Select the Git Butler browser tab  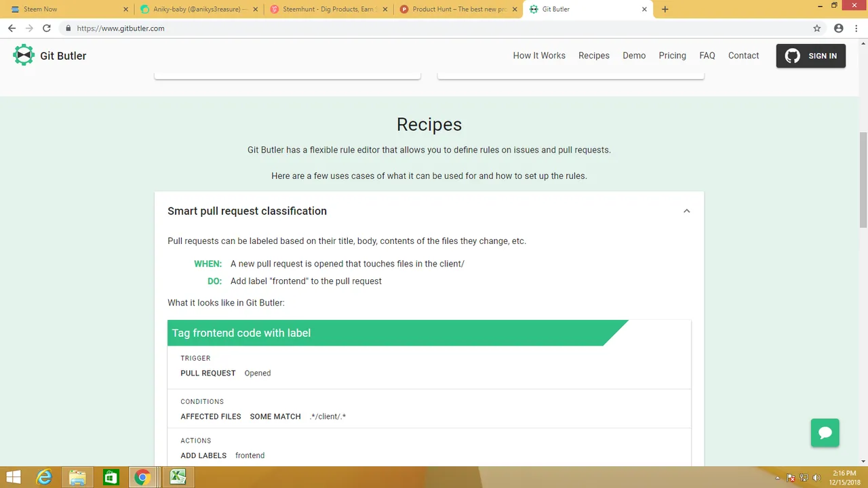point(587,9)
